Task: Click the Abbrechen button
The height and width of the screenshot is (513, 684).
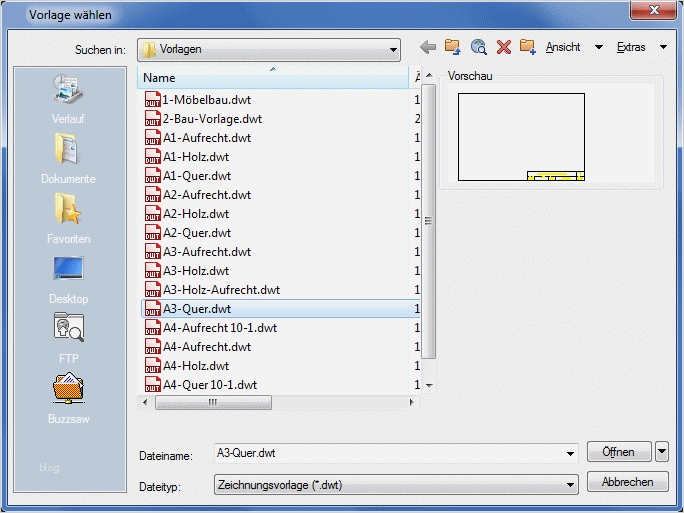Action: [x=627, y=482]
